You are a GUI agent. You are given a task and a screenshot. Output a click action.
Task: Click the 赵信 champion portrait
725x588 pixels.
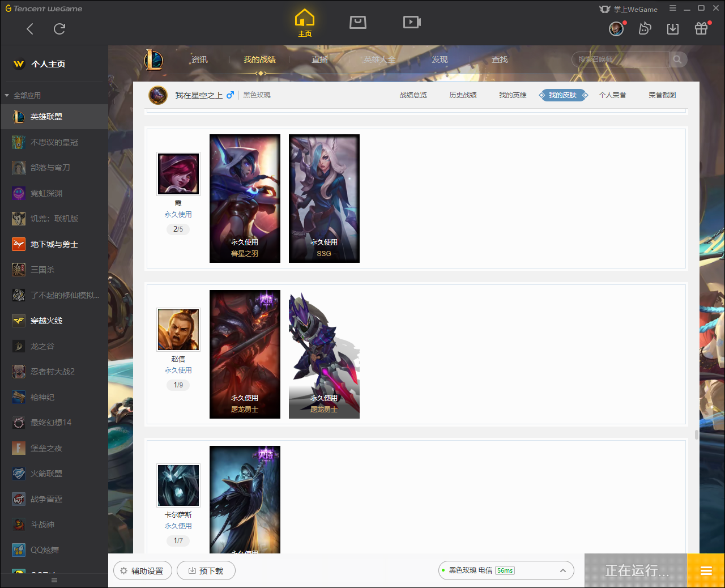(x=178, y=330)
